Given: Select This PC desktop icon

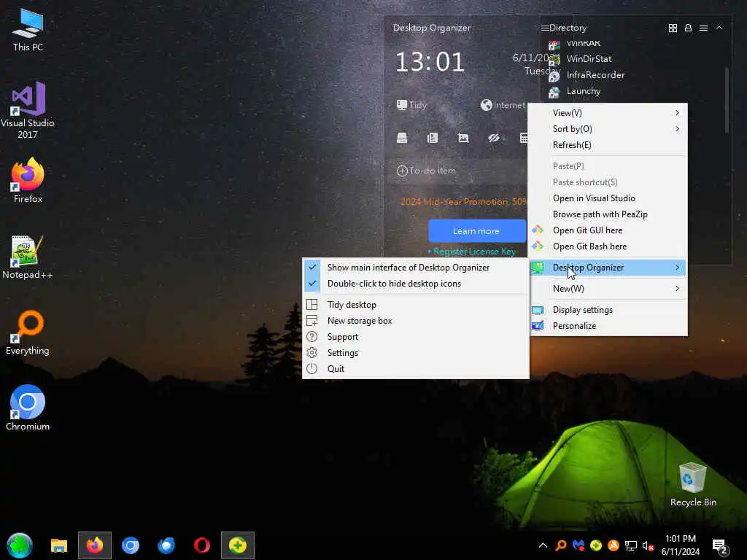Looking at the screenshot, I should pyautogui.click(x=28, y=29).
